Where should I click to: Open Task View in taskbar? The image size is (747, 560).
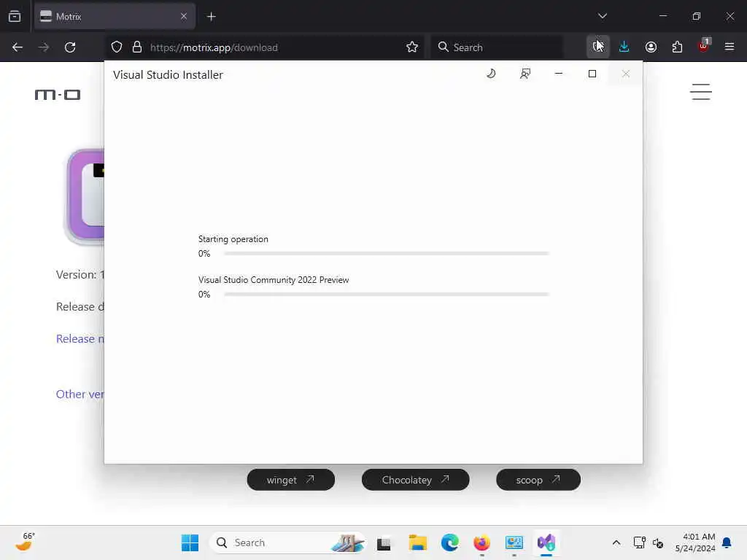(384, 542)
